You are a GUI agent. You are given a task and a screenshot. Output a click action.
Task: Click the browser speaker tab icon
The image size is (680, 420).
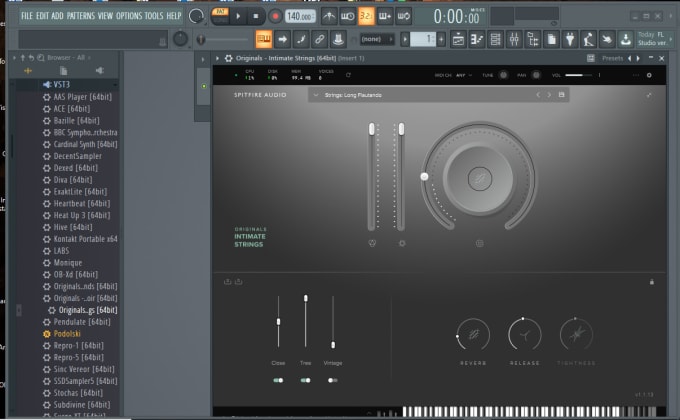pyautogui.click(x=100, y=70)
